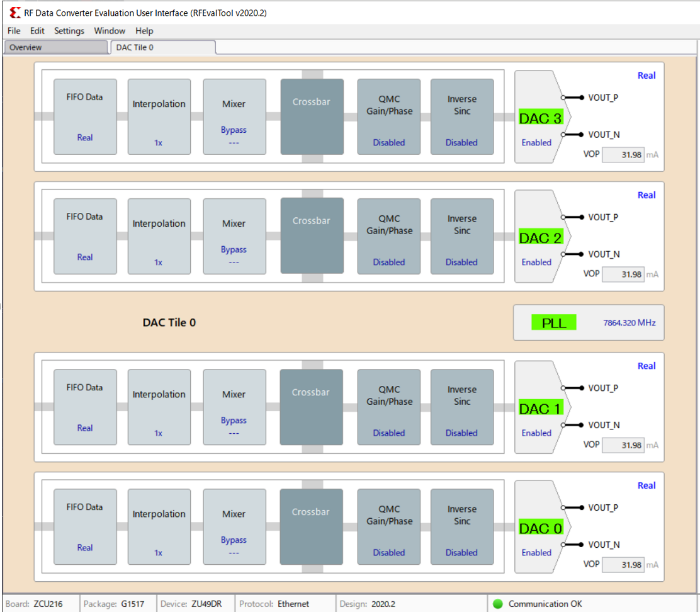Screen dimensions: 700x612
Task: Click the Real link in DAC 0 panel
Action: point(646,485)
